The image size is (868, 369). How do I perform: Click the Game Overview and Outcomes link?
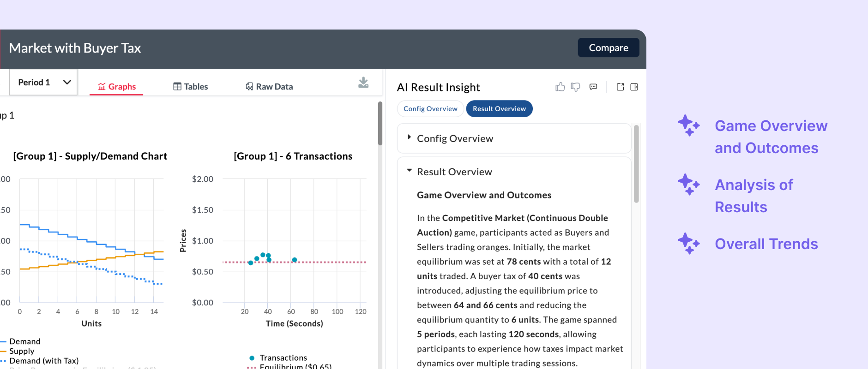click(x=771, y=137)
